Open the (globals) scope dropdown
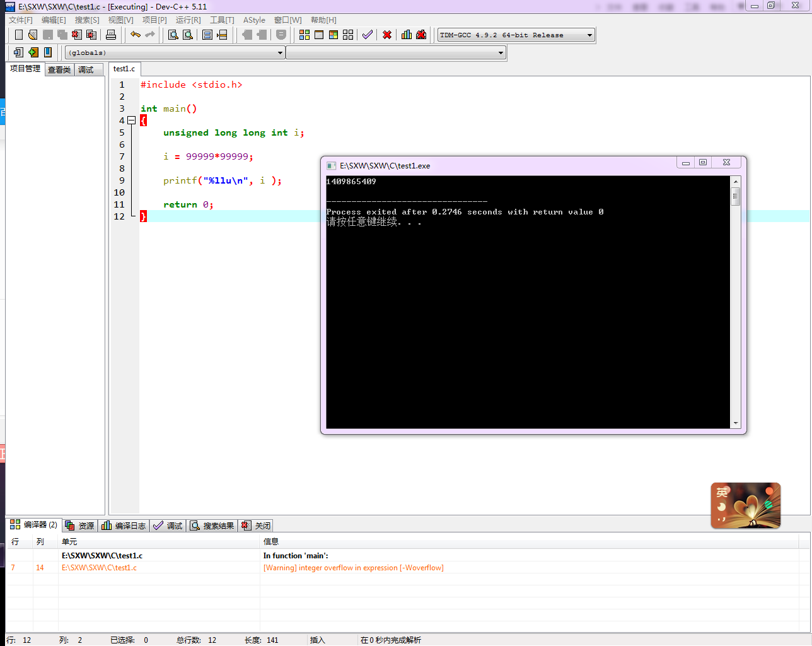This screenshot has width=812, height=646. tap(175, 53)
